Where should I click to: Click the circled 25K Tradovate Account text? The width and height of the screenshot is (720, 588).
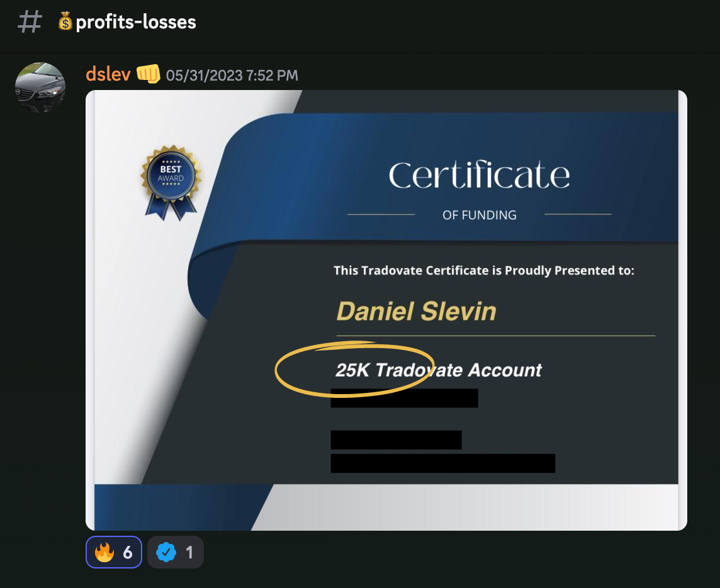pos(439,370)
